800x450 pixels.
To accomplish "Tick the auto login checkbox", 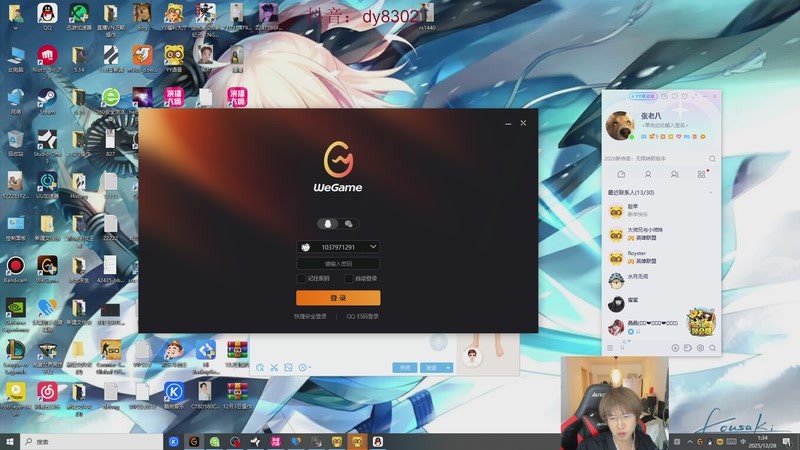I will pos(348,279).
